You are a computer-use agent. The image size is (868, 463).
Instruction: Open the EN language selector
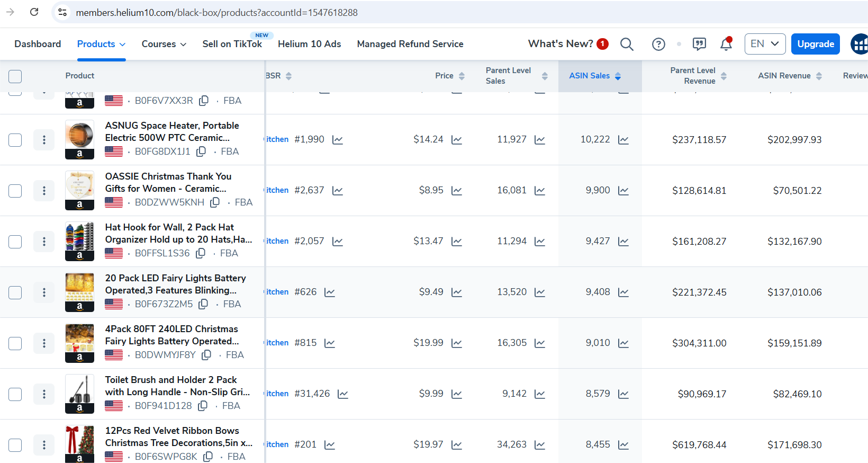(x=765, y=44)
